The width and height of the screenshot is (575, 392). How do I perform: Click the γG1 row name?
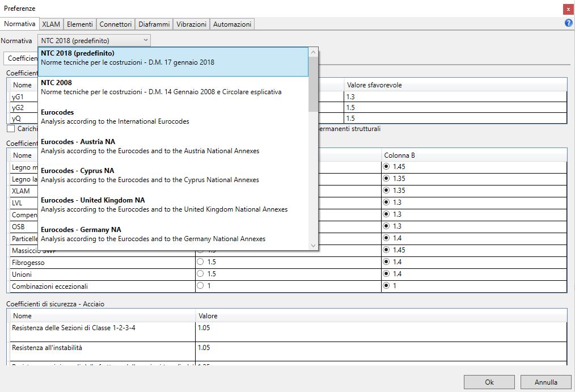pos(18,97)
